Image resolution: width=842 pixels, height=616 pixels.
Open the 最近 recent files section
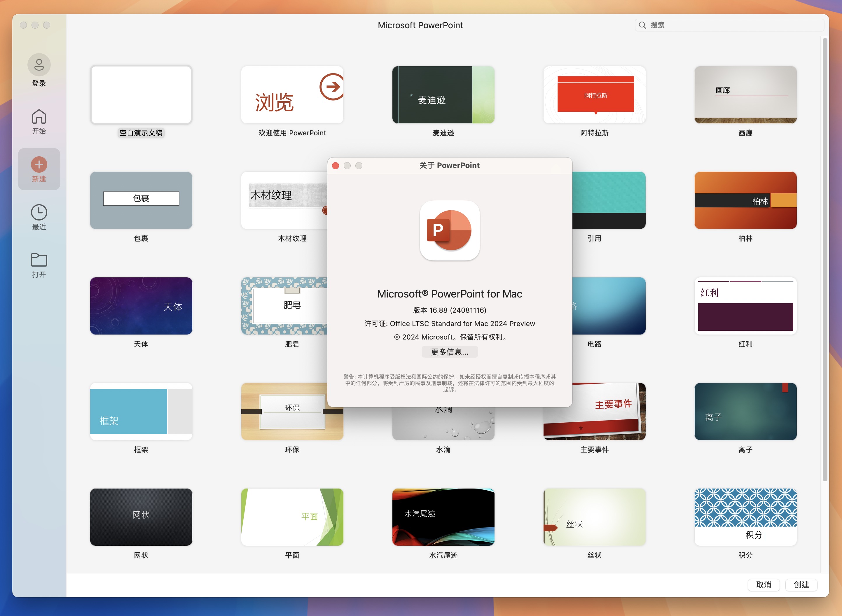(39, 217)
